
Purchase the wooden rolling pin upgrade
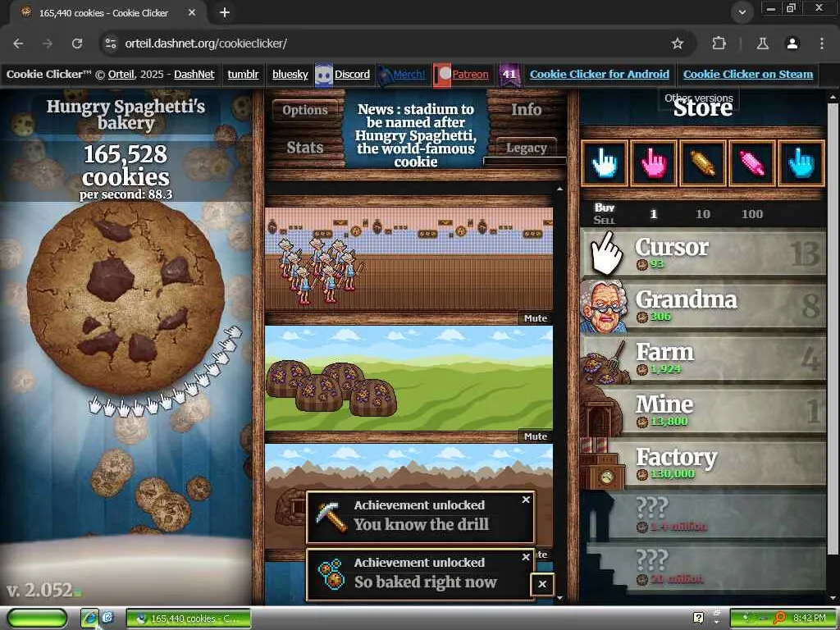(703, 163)
